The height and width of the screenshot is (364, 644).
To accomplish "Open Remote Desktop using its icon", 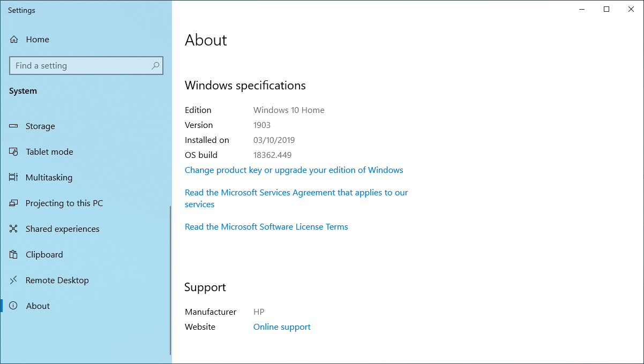I will coord(13,280).
